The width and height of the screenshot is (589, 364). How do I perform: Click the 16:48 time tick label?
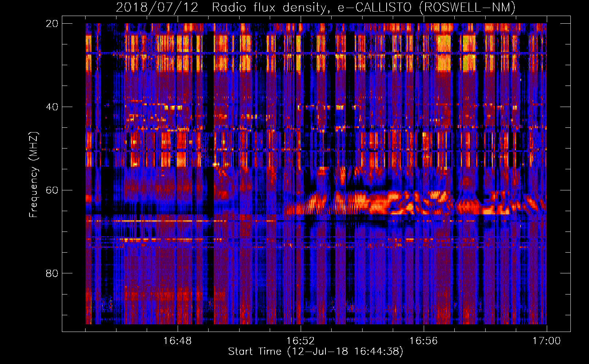(x=177, y=341)
